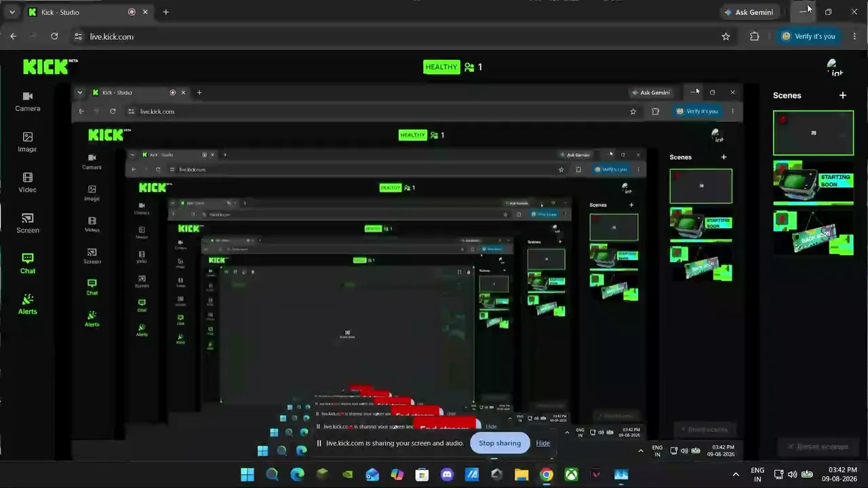Click the Reset scenes button
868x488 pixels.
click(817, 447)
